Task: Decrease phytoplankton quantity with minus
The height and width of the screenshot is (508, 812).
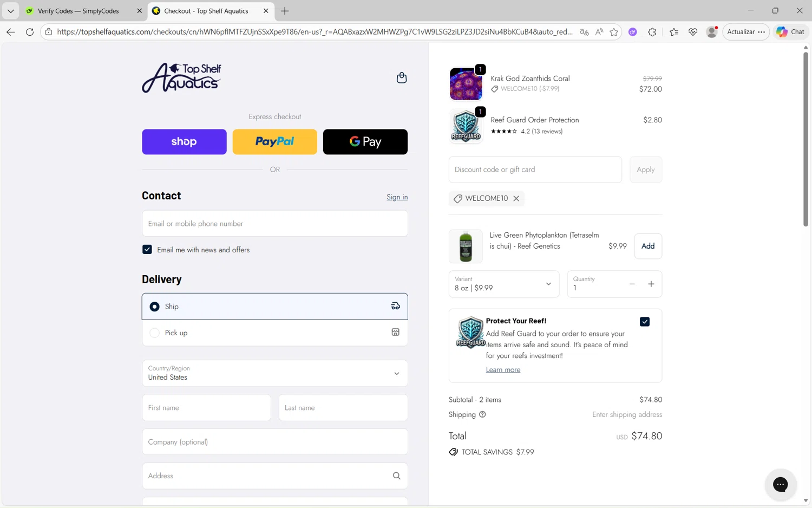Action: pos(632,284)
